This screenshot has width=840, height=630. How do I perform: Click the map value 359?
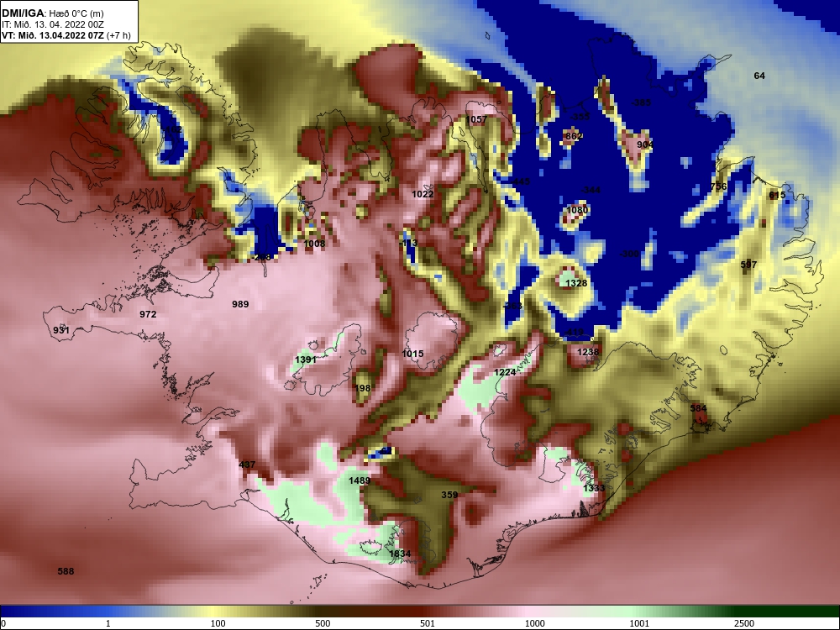449,495
